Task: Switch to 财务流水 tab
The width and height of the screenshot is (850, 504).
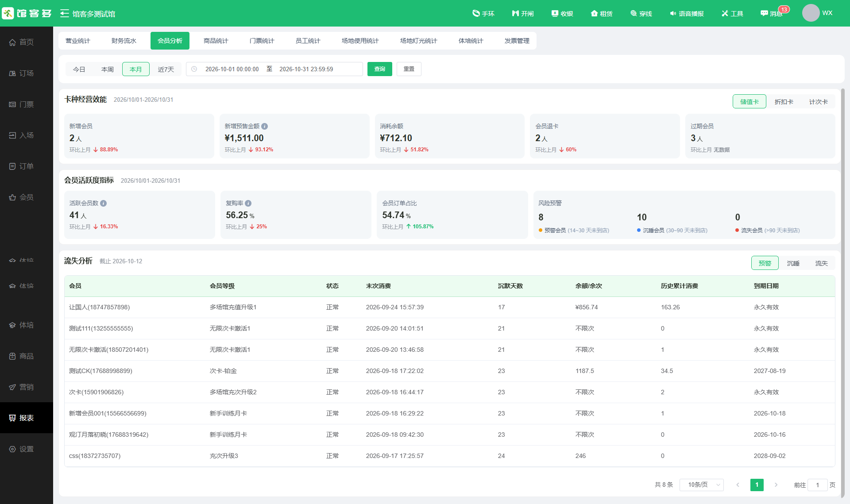Action: (x=124, y=41)
